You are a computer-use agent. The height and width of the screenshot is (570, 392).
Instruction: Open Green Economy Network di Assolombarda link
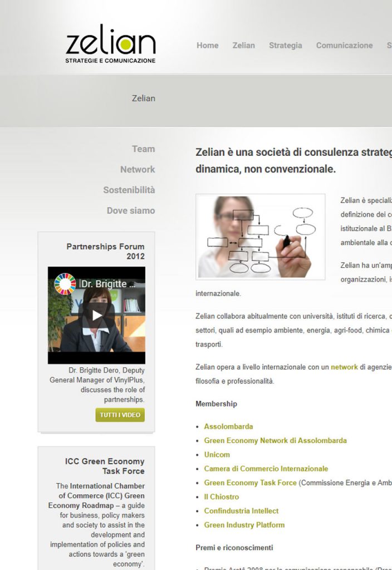pyautogui.click(x=275, y=441)
